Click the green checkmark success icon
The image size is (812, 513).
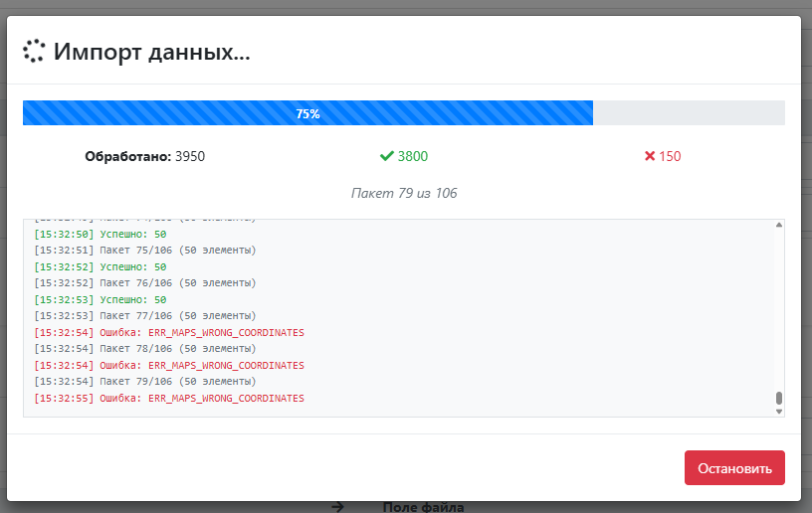(386, 156)
